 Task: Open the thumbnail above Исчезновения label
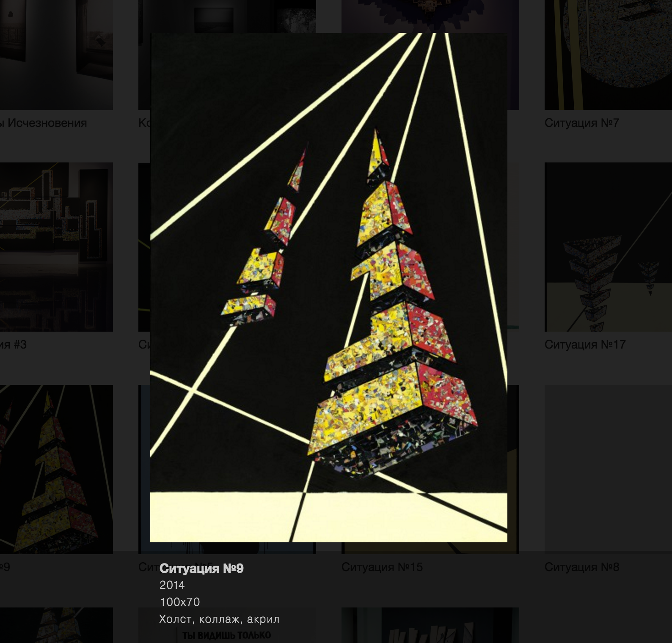click(56, 55)
